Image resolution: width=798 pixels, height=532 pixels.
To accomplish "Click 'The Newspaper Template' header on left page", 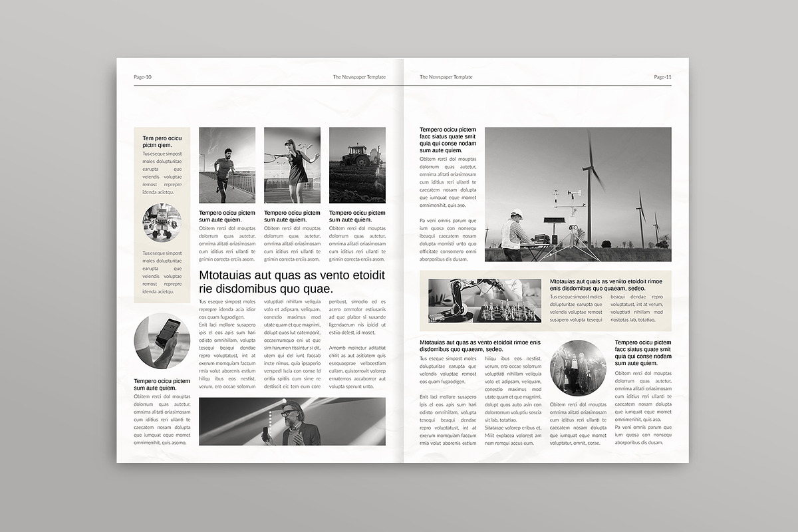I will (359, 77).
